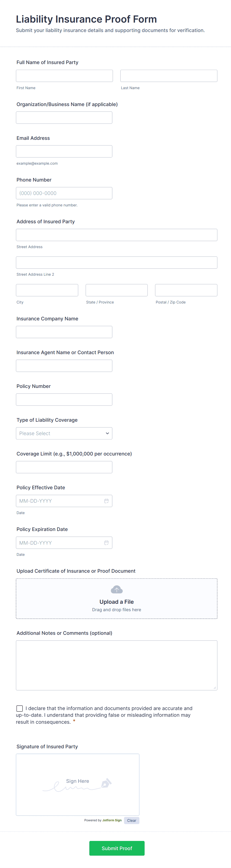
Task: Focus the First Name field
Action: click(x=64, y=76)
